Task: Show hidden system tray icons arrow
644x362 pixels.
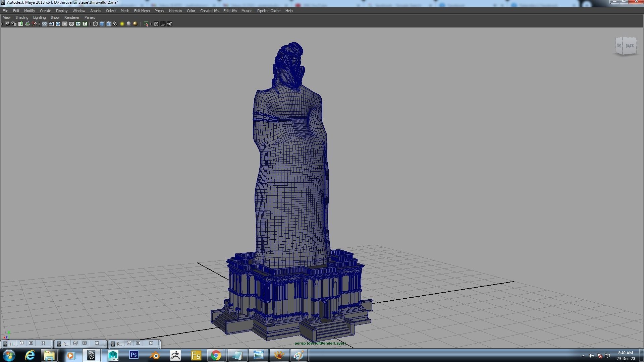Action: (583, 356)
